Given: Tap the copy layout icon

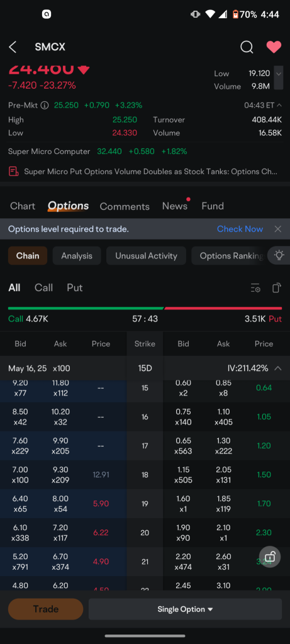Looking at the screenshot, I should [277, 288].
